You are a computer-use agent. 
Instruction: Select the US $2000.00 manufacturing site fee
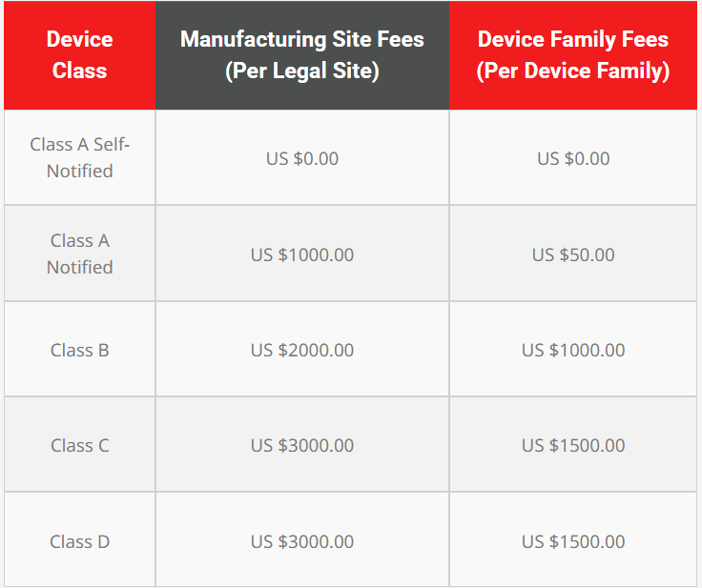pyautogui.click(x=302, y=350)
